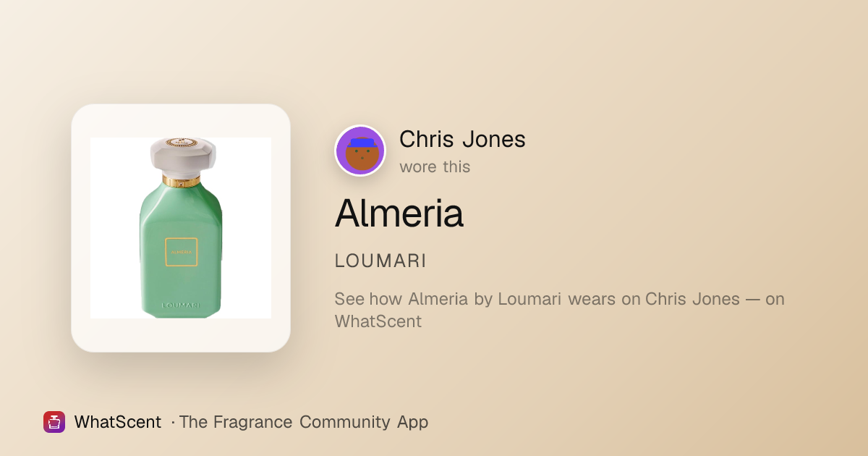Viewport: 868px width, 456px height.
Task: Click "The Fragrance Community App" tagline
Action: coord(303,422)
